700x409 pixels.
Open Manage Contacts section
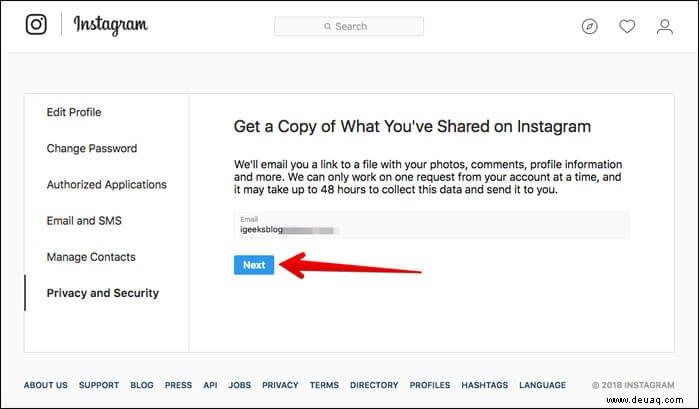coord(91,257)
